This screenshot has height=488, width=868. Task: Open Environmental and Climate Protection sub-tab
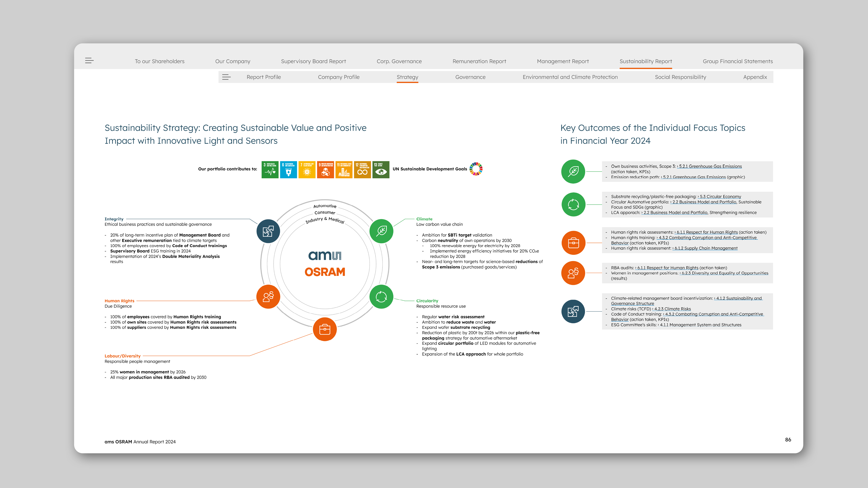coord(570,77)
